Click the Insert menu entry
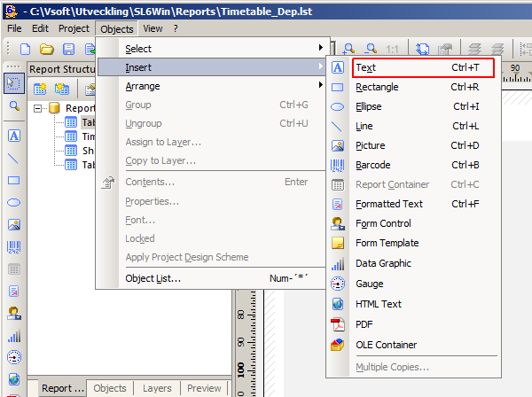The height and width of the screenshot is (397, 532). 211,67
